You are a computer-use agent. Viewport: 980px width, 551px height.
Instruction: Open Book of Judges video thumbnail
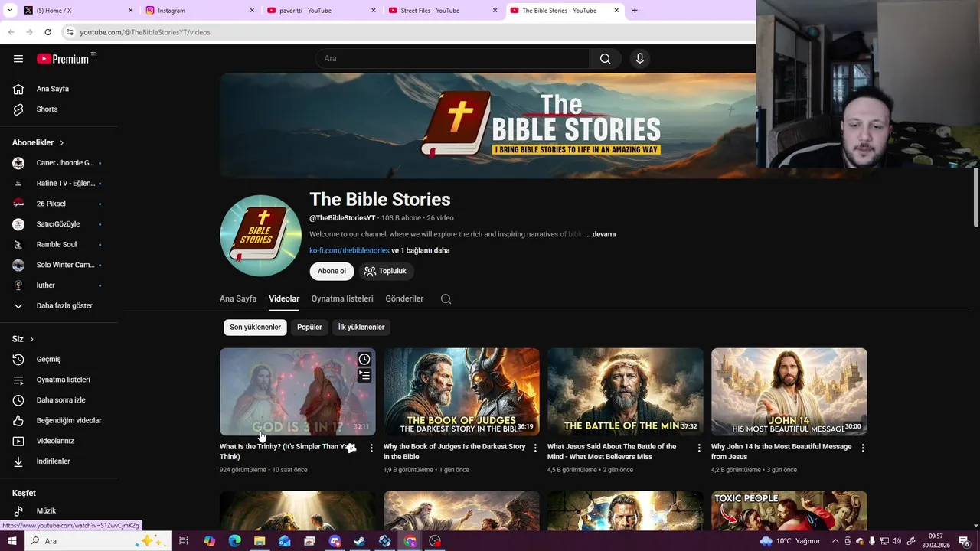(x=462, y=392)
